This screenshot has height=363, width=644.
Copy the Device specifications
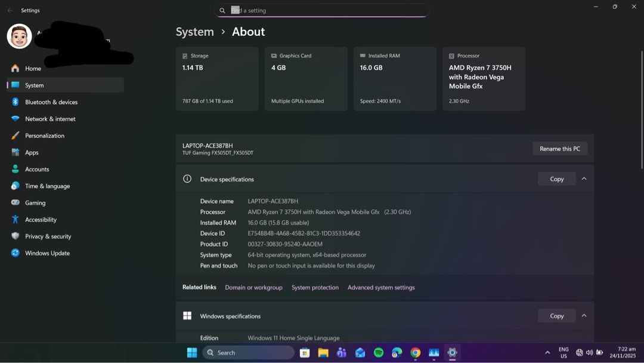click(556, 179)
